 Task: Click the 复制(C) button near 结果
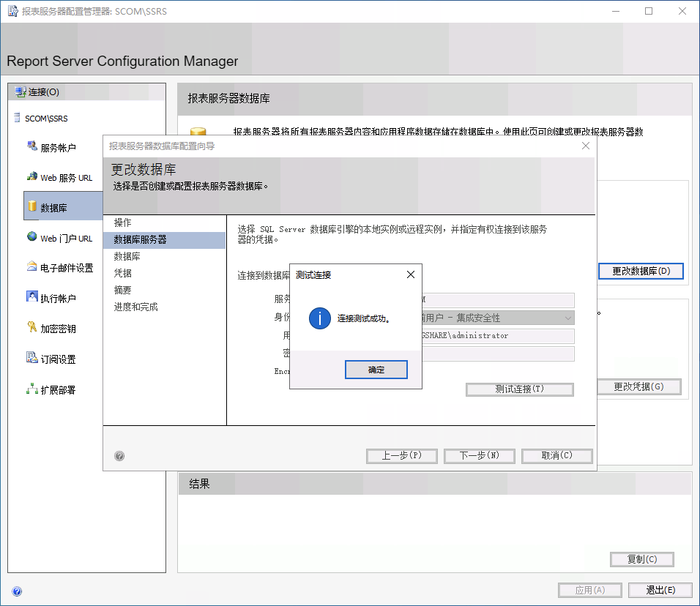point(641,559)
